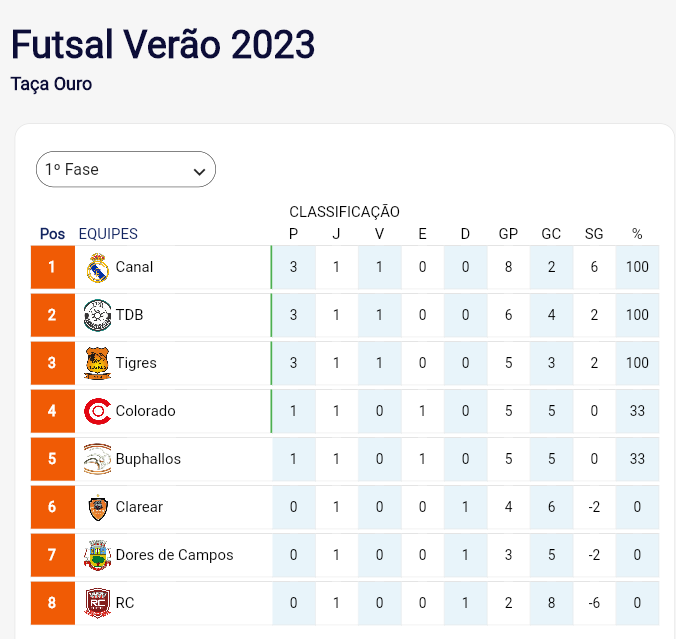Click the RC team badge icon
This screenshot has height=639, width=676.
[x=97, y=603]
